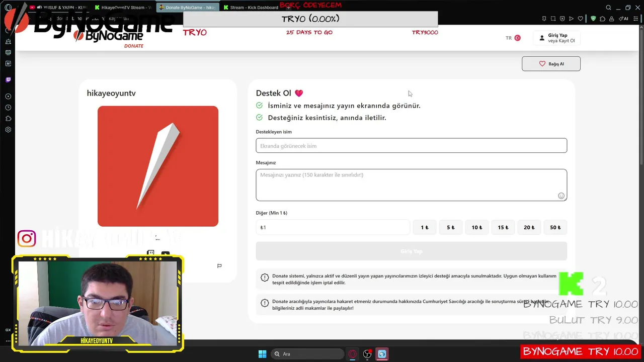Image resolution: width=644 pixels, height=362 pixels.
Task: Switch to the Stream - Kick Dashboard tab
Action: (252, 8)
